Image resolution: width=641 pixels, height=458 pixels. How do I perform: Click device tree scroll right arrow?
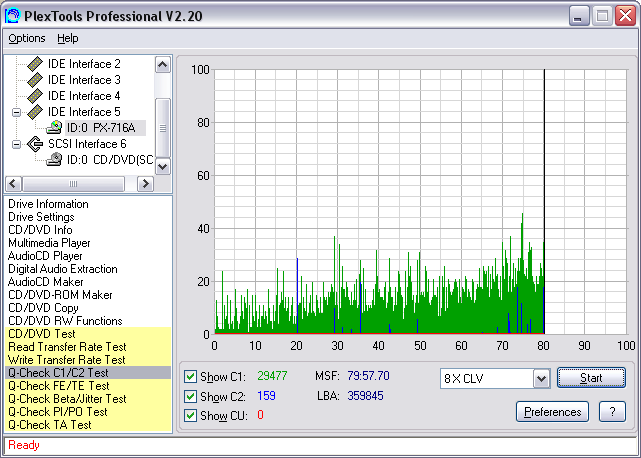coord(145,184)
